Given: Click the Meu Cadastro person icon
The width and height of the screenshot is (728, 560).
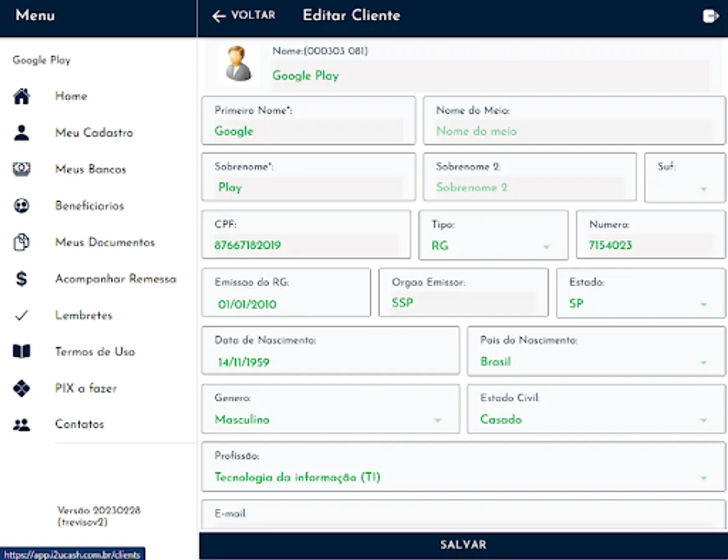Looking at the screenshot, I should pos(21,133).
